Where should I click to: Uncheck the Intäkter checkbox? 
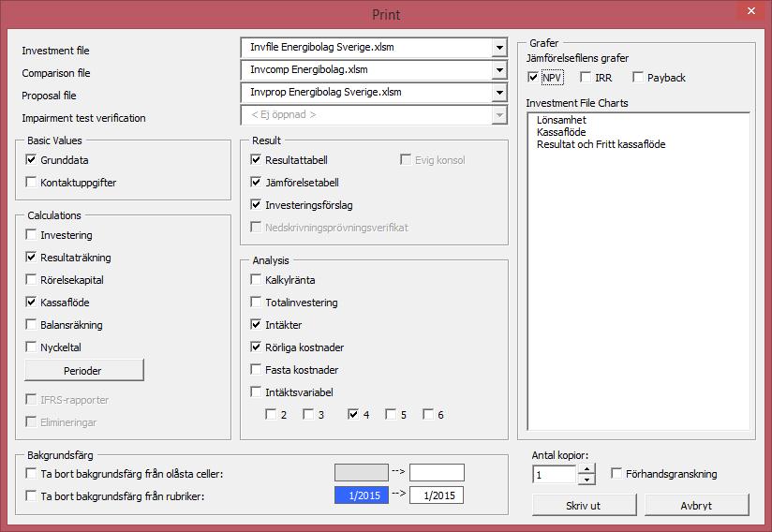(256, 324)
